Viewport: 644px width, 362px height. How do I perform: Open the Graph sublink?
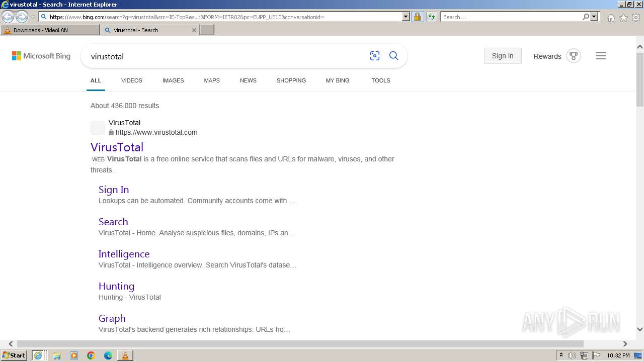[112, 318]
